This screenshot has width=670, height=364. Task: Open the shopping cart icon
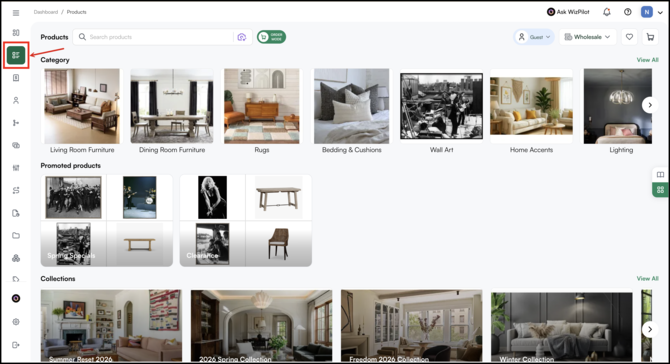(650, 37)
